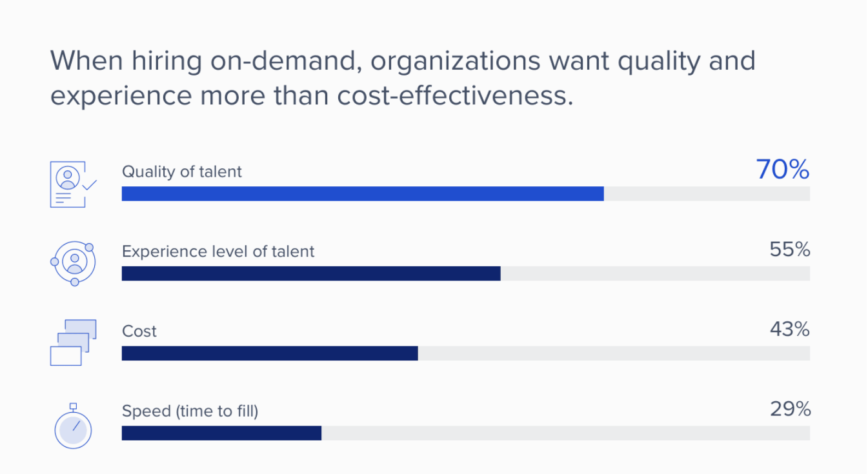
Task: Click the "Cost" label text
Action: (139, 331)
